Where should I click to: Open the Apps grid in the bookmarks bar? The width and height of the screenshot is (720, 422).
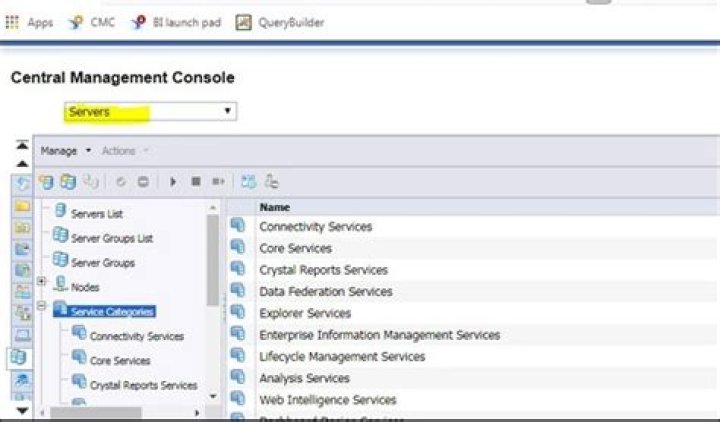[x=29, y=23]
